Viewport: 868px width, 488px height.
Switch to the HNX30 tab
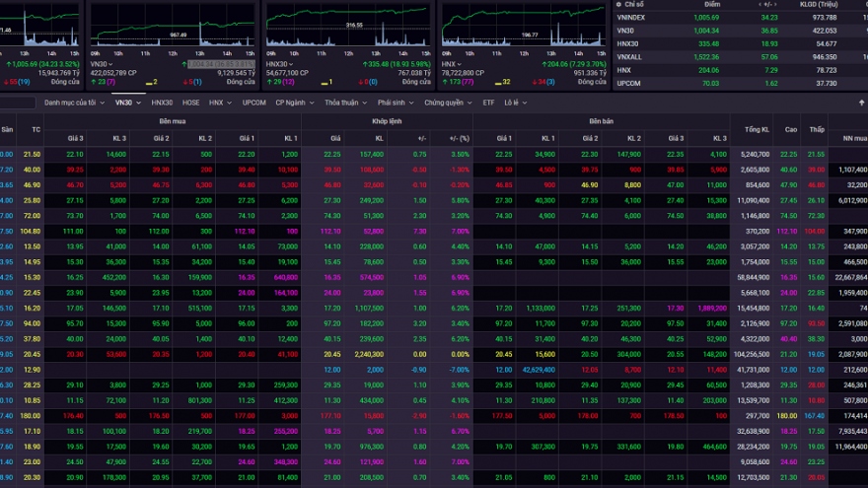[161, 103]
